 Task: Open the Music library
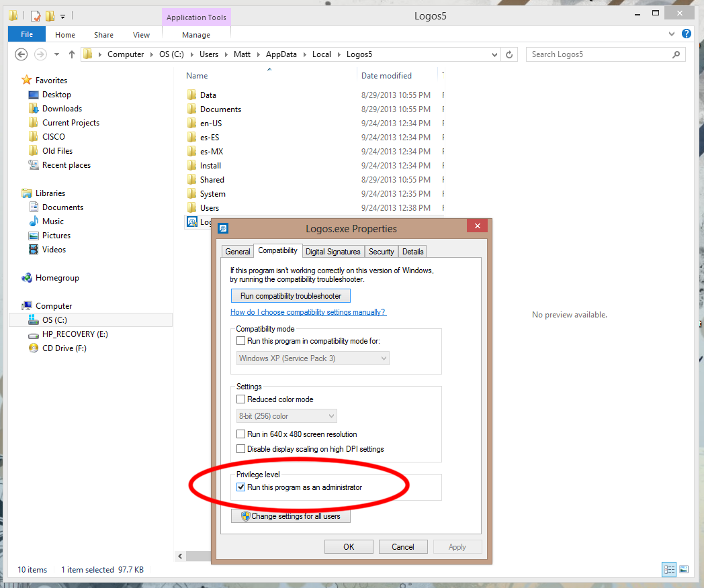[x=52, y=222]
